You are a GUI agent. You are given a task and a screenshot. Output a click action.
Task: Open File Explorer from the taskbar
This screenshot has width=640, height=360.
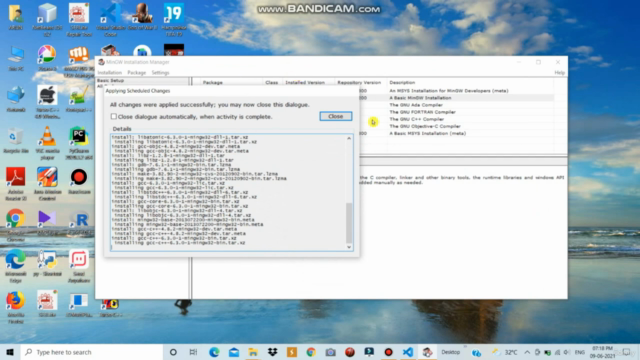click(x=253, y=352)
